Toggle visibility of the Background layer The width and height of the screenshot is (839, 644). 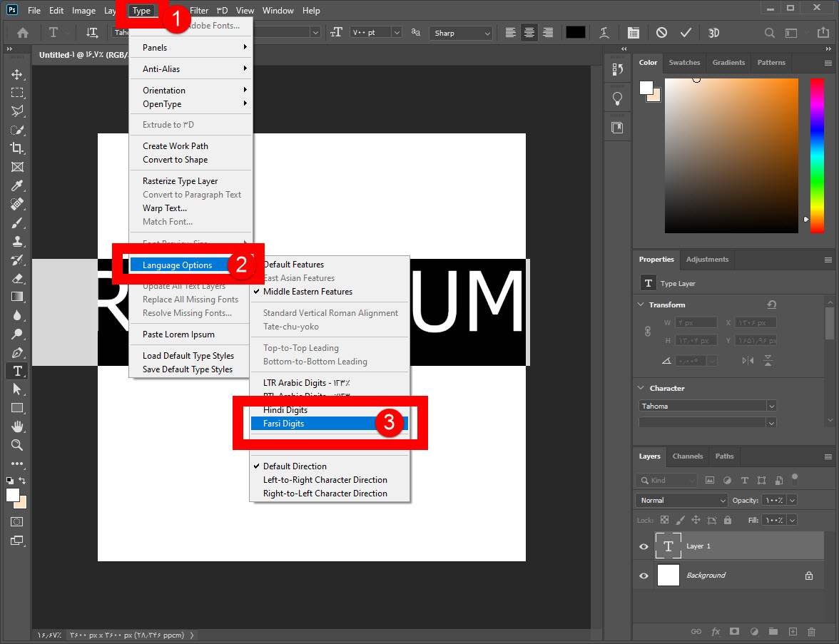(x=644, y=576)
